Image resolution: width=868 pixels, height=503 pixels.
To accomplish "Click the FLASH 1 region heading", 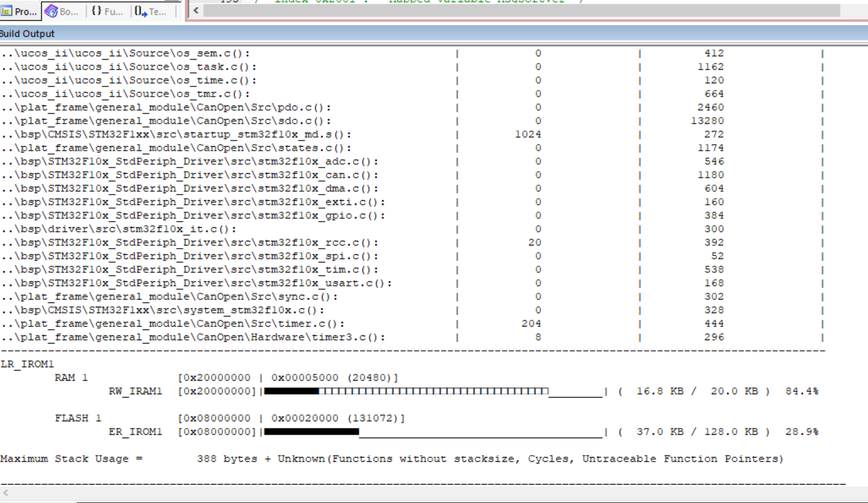I will (x=78, y=418).
